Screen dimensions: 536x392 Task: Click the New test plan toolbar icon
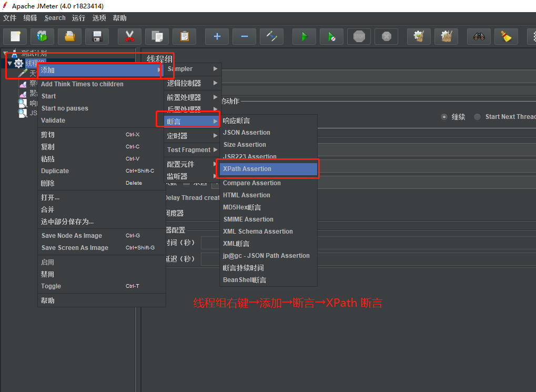[15, 36]
